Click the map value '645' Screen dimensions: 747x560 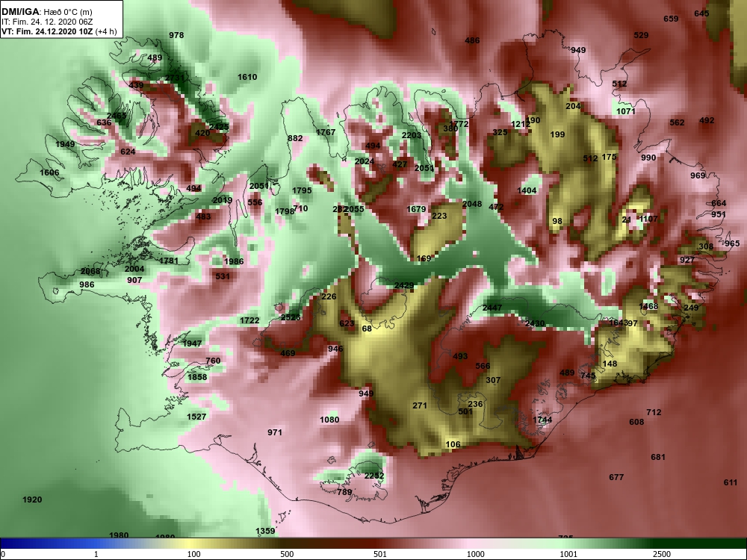(701, 13)
